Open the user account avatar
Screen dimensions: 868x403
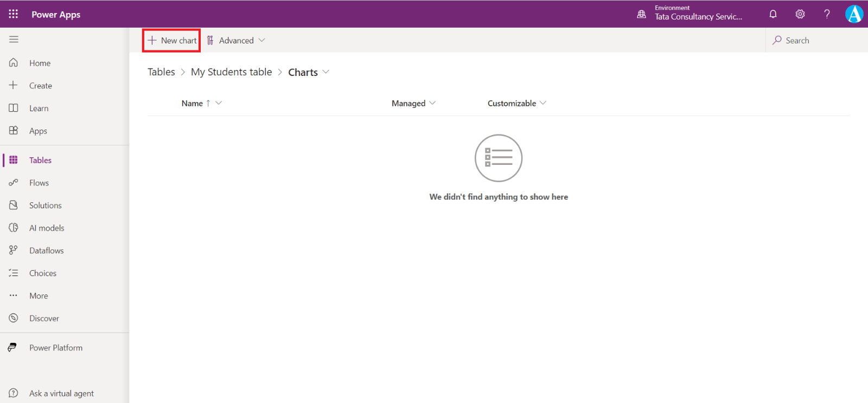854,14
